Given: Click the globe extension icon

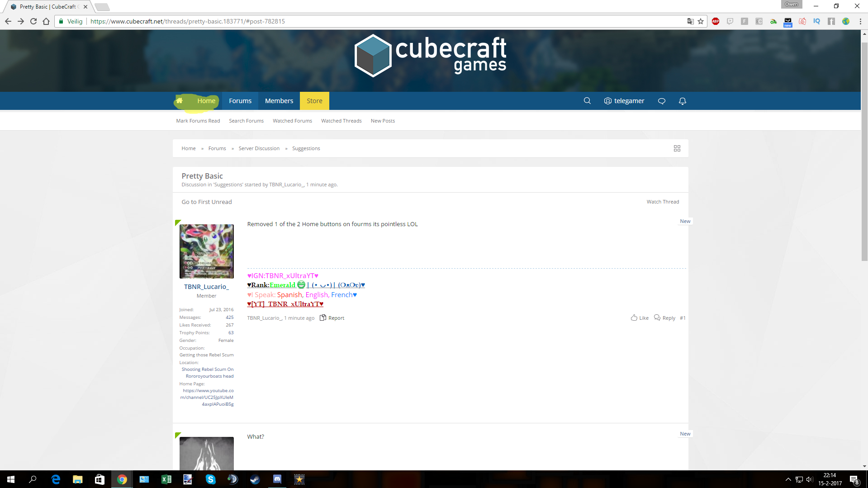Looking at the screenshot, I should (x=846, y=21).
